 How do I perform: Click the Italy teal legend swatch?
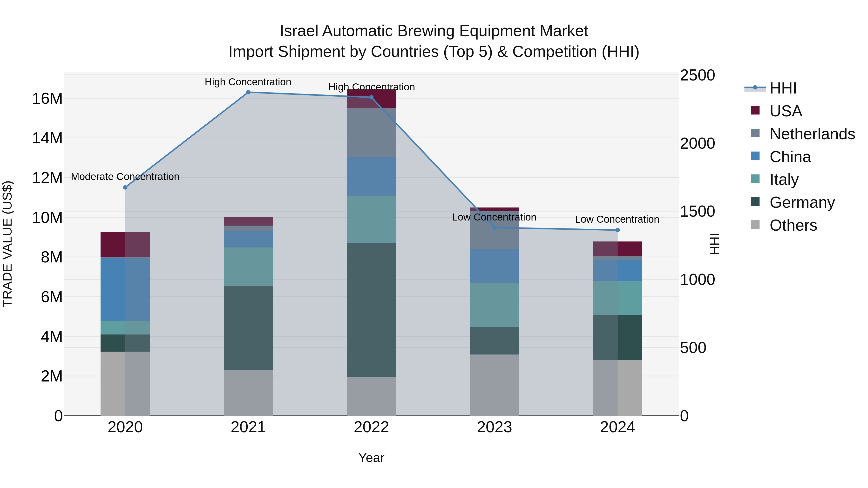click(x=755, y=179)
